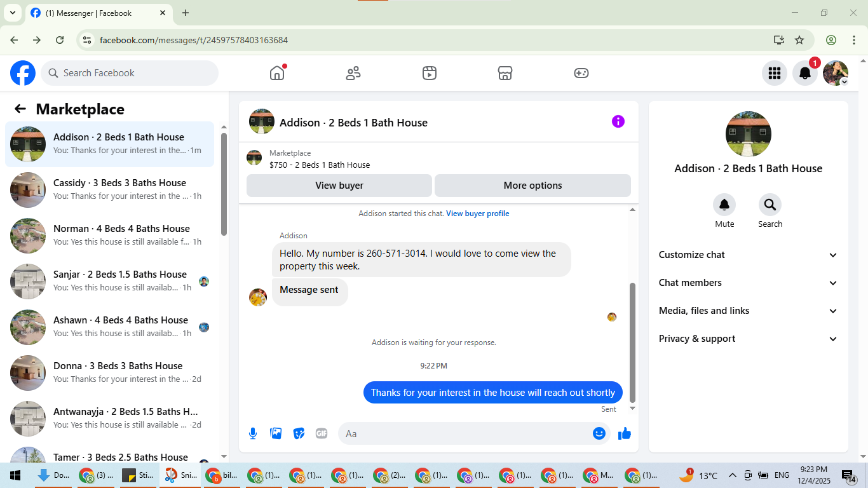Click Addison's message with phone number
The image size is (868, 488).
[421, 259]
